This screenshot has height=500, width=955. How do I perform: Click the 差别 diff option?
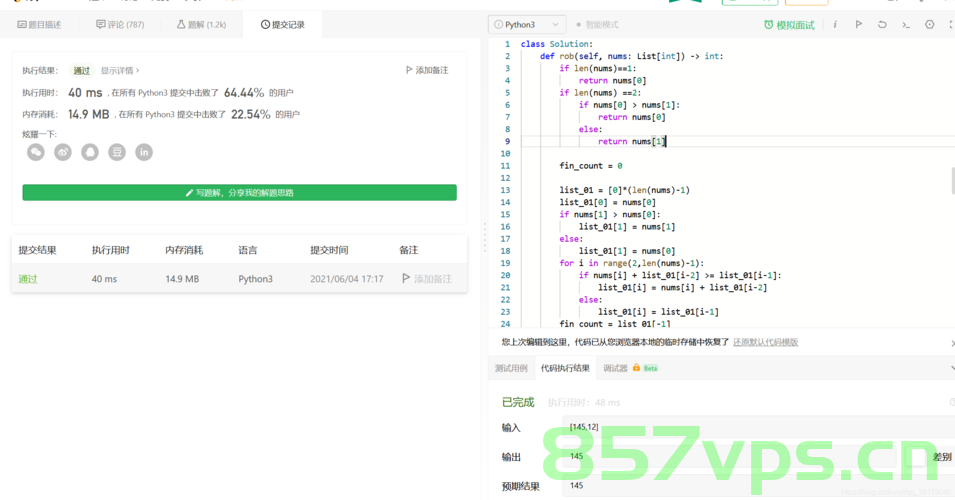[942, 457]
